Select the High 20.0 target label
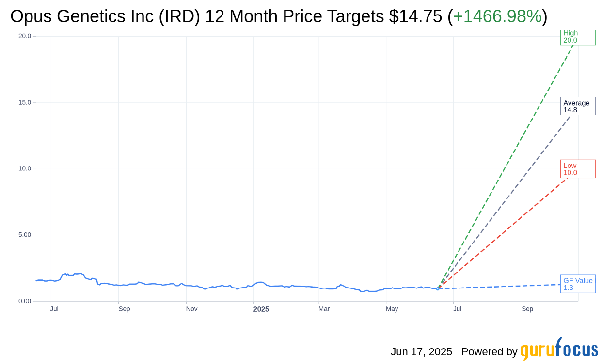 577,37
